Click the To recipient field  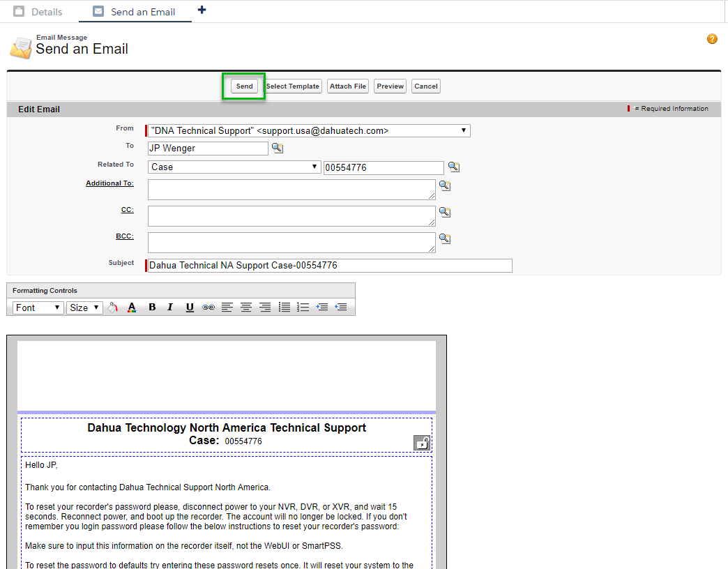point(208,149)
